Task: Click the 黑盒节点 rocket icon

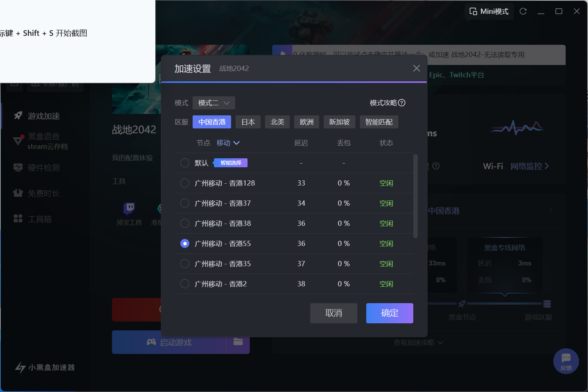Action: click(462, 304)
